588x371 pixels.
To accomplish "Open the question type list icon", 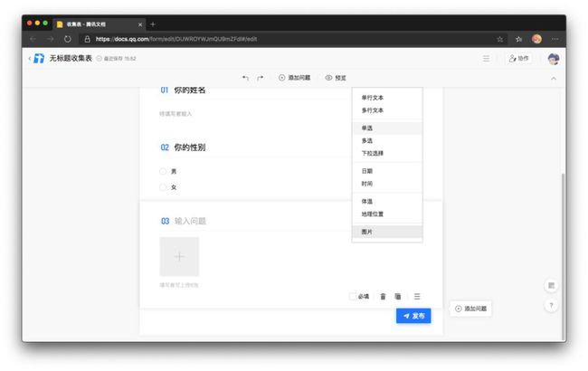I will (x=417, y=297).
